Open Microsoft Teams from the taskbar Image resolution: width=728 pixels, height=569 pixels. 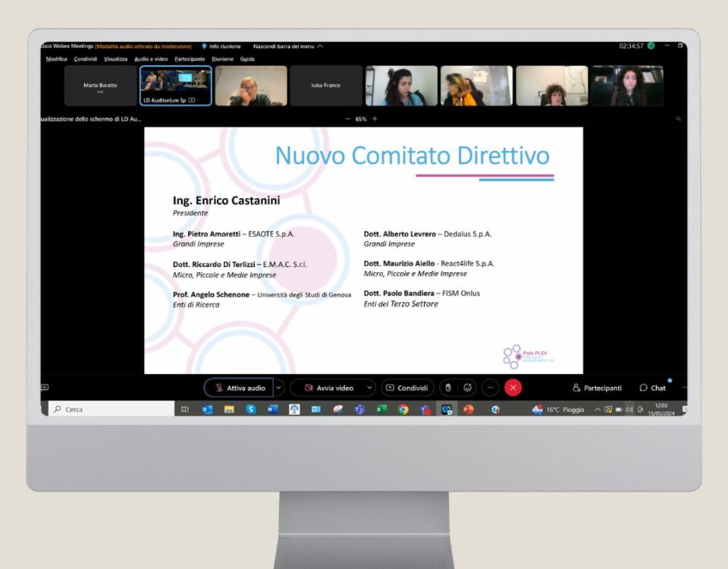(x=359, y=409)
